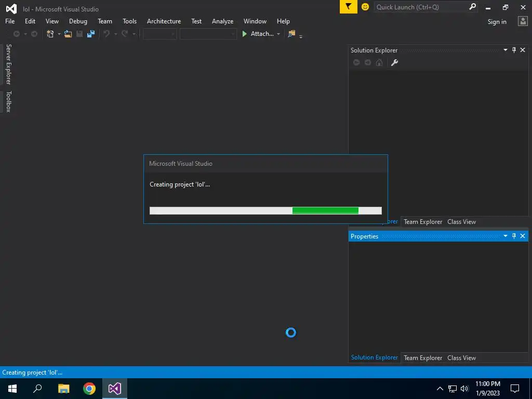Open the File menu
Viewport: 532px width, 399px height.
click(10, 21)
